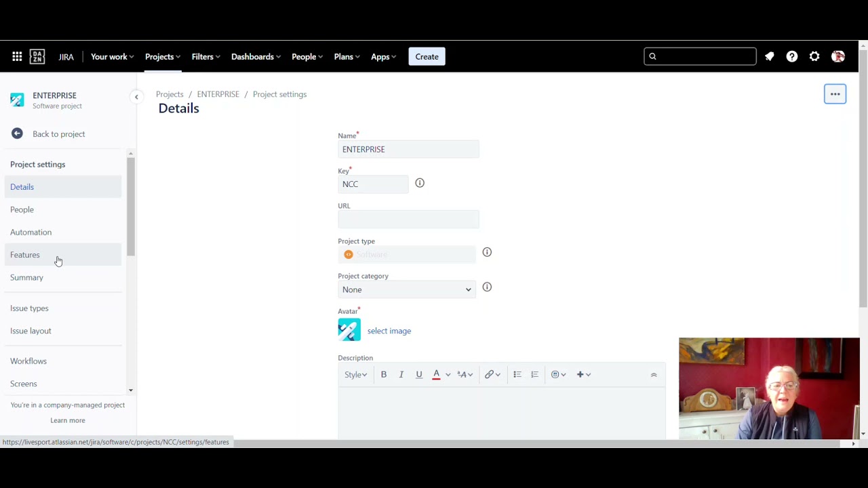Screen dimensions: 868x488
Task: Open the Plans menu
Action: tap(347, 57)
